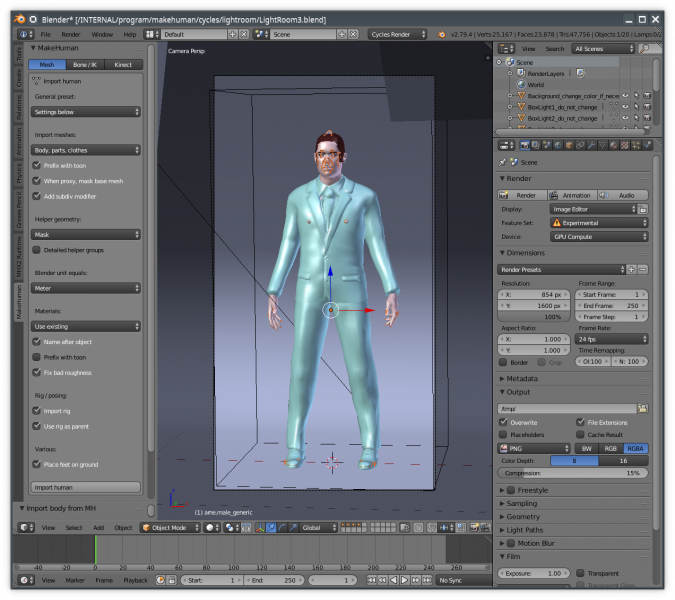This screenshot has height=600, width=675.
Task: Open the Object Mode selector dropdown
Action: [170, 527]
